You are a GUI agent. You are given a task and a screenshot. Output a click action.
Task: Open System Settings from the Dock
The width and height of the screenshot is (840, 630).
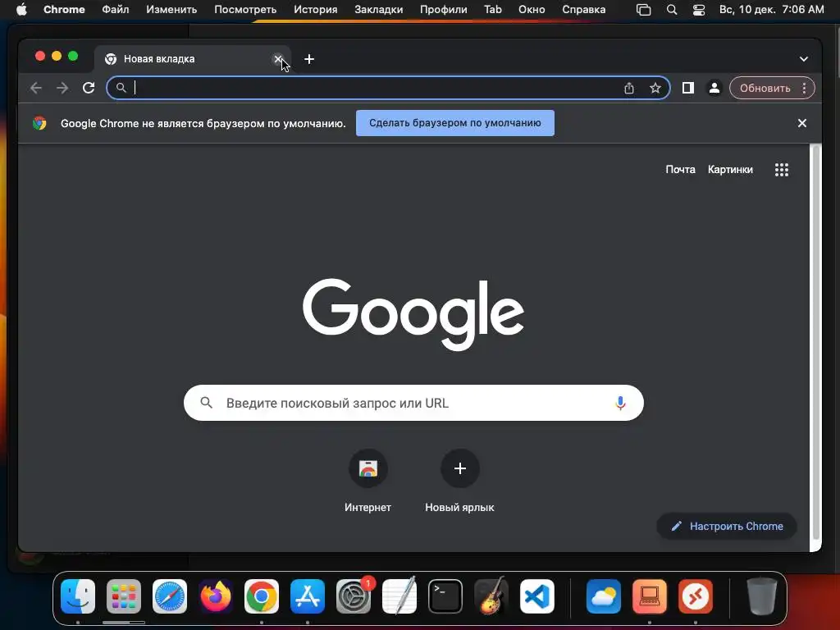354,596
